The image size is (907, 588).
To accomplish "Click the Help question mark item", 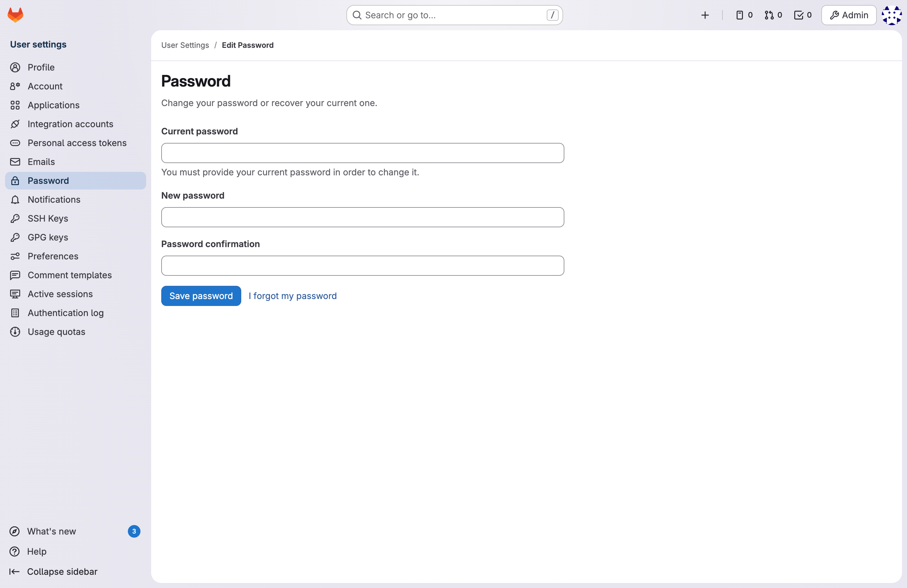I will click(x=37, y=551).
